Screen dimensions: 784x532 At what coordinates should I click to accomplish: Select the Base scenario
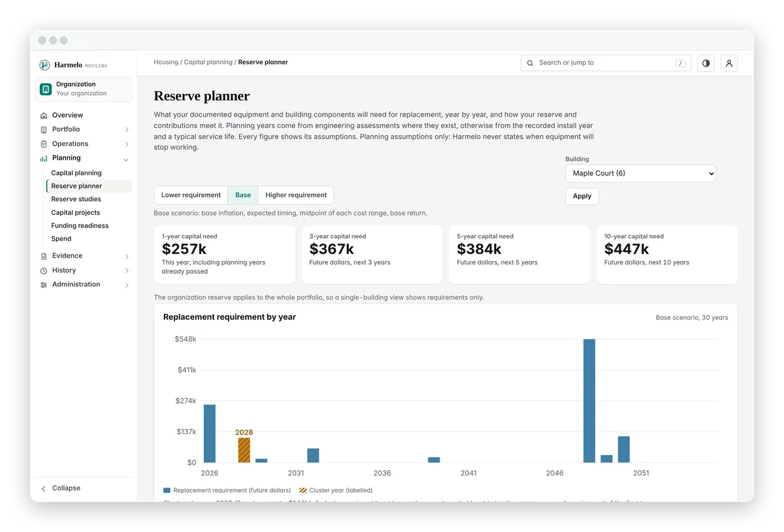[x=243, y=195]
